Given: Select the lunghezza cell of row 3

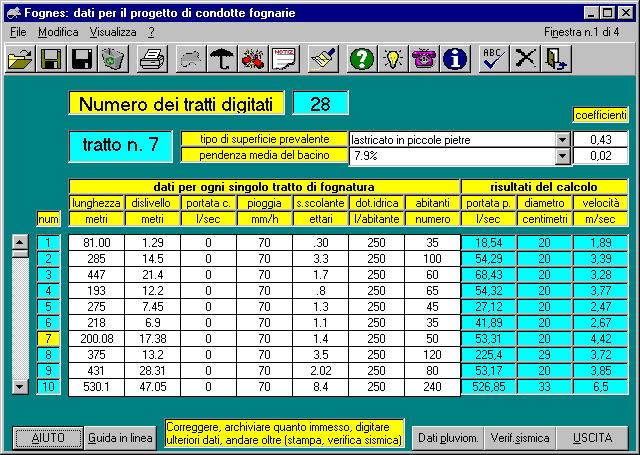Looking at the screenshot, I should tap(97, 274).
